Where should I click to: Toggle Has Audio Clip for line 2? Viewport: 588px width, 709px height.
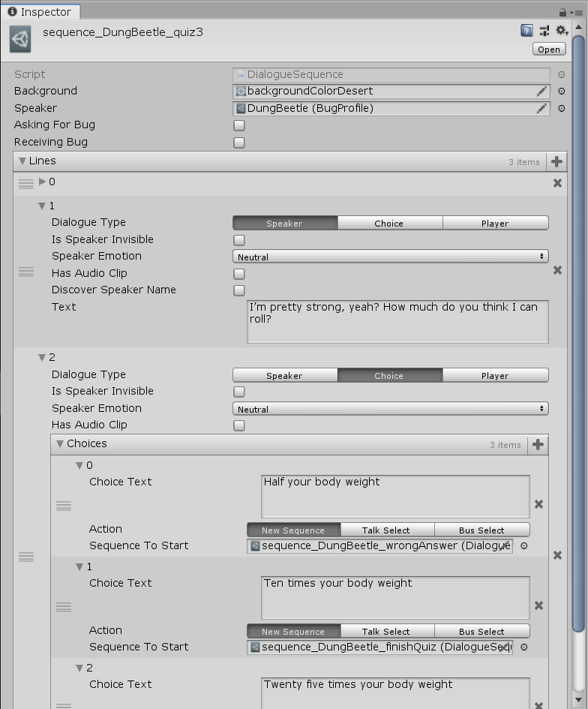tap(239, 425)
